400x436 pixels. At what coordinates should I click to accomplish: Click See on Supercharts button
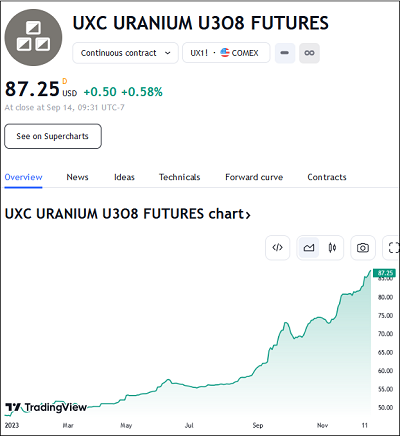(x=53, y=136)
